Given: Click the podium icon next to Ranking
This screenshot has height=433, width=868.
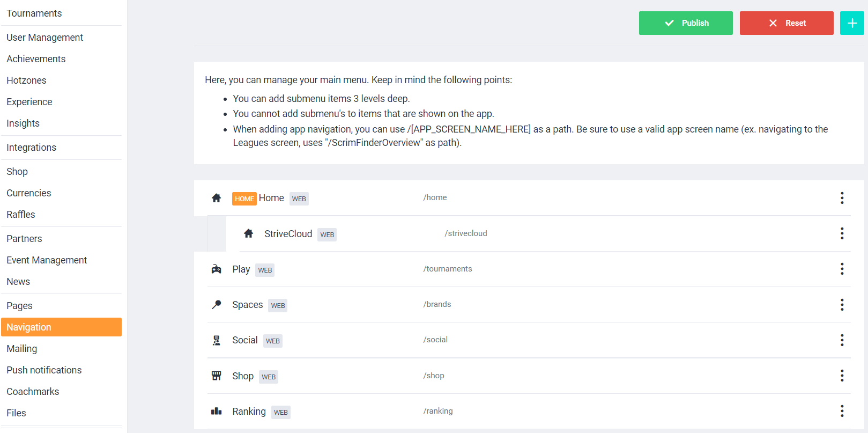Looking at the screenshot, I should click(216, 412).
